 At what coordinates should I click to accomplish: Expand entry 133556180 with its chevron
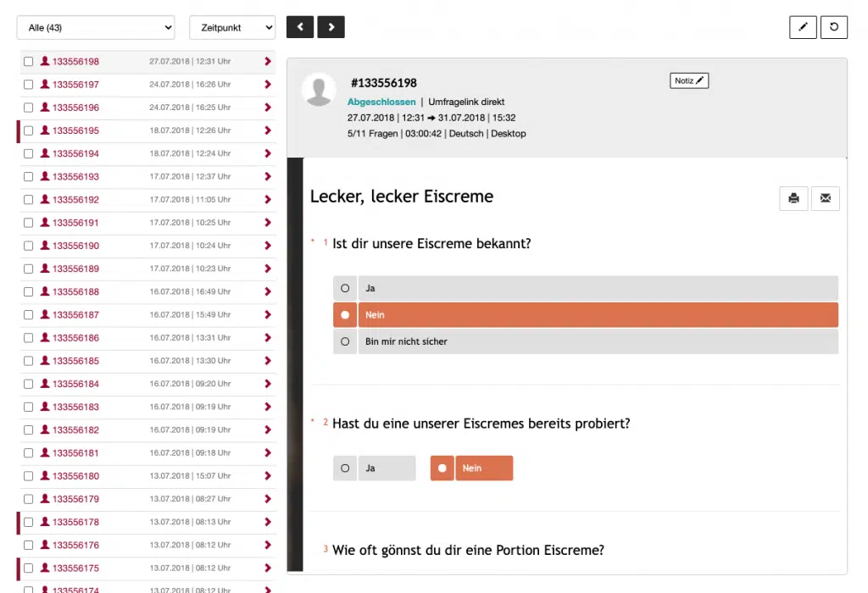coord(268,476)
